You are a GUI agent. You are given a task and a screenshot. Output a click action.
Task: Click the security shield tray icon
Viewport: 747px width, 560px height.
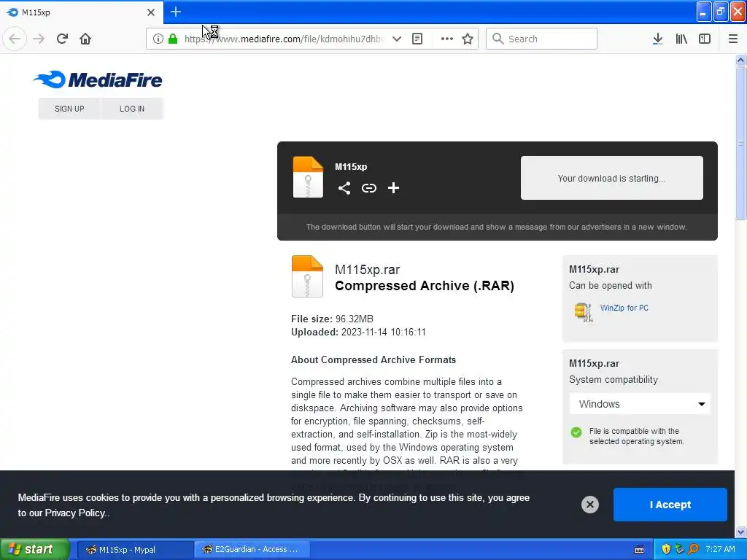click(666, 550)
